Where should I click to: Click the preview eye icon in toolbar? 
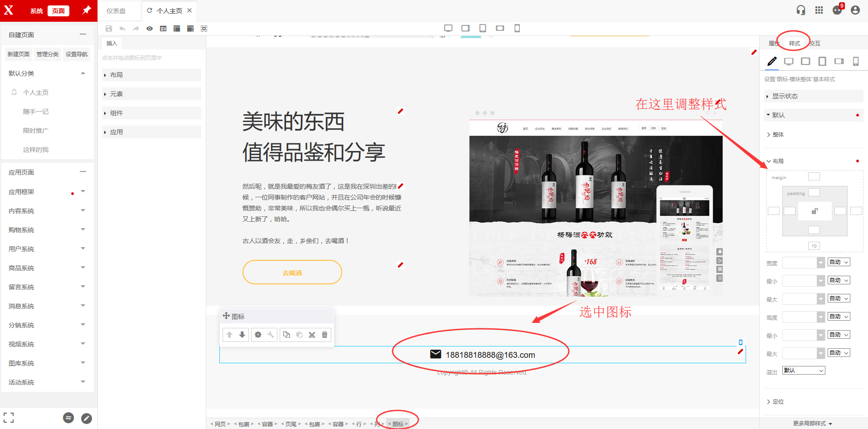point(150,29)
